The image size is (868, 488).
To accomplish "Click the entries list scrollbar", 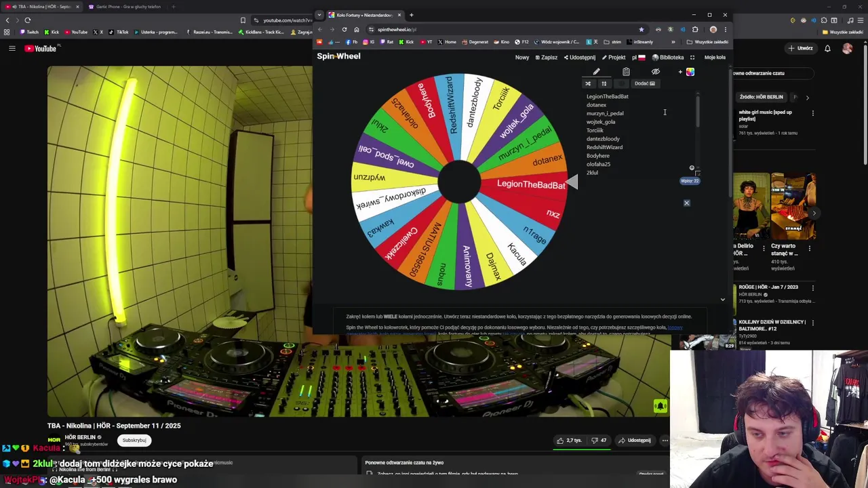I will (697, 112).
